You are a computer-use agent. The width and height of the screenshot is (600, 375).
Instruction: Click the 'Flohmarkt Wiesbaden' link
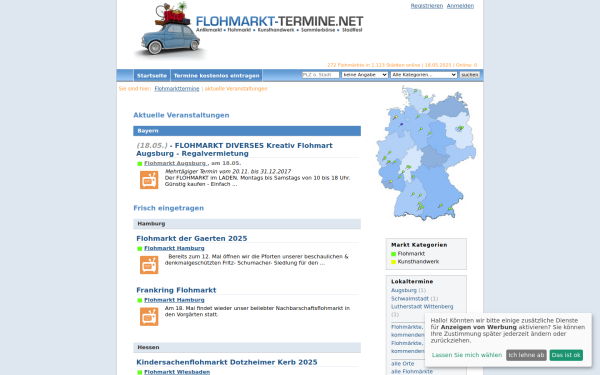point(177,372)
